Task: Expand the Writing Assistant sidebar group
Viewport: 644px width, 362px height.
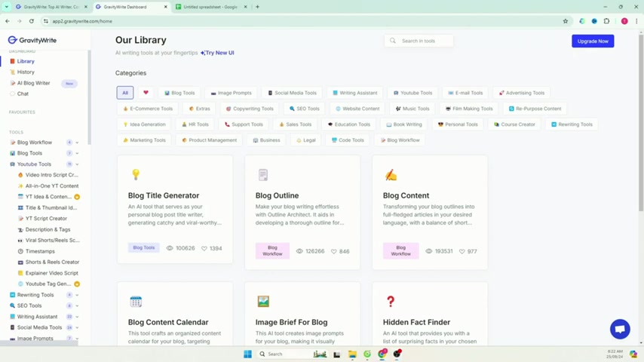Action: [x=77, y=317]
